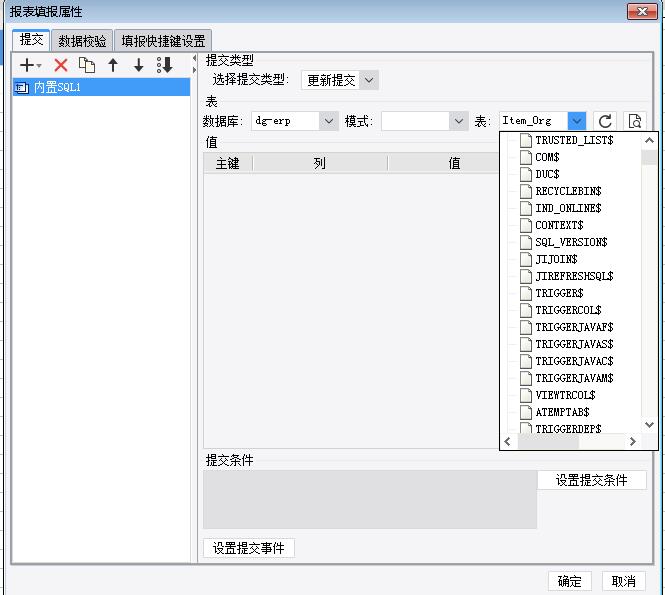Select TRUSTED_LIST$ in the table list

click(x=574, y=140)
